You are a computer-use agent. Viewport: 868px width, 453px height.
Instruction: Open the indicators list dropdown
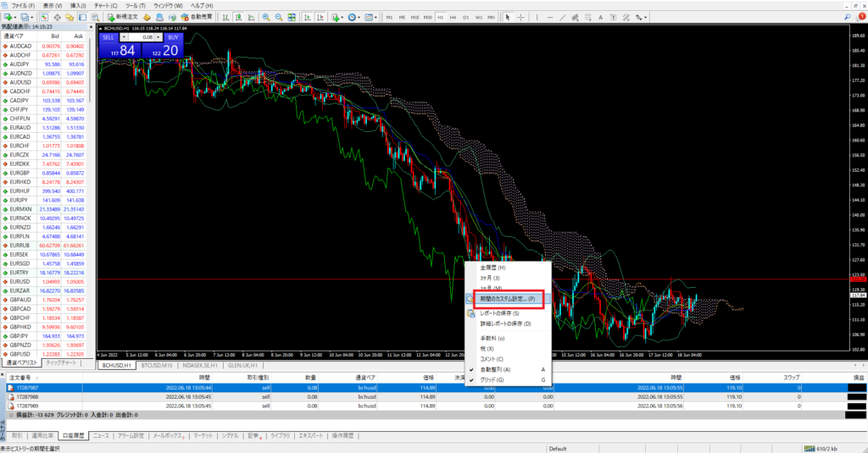click(337, 17)
